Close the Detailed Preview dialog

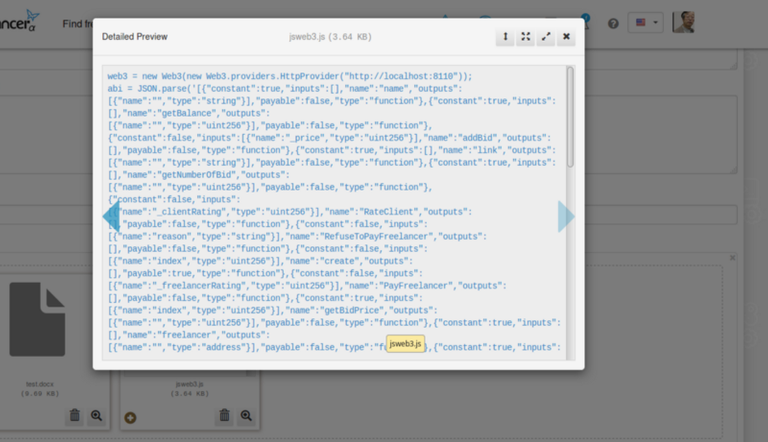[566, 37]
